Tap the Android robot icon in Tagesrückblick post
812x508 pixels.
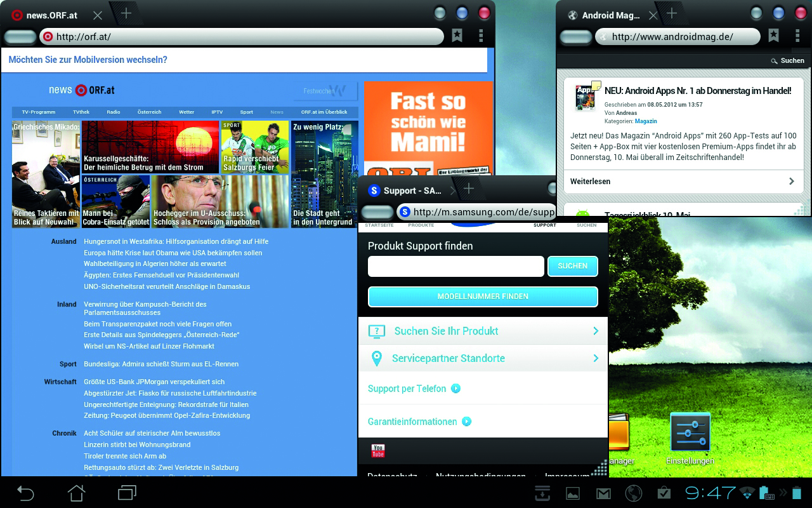click(583, 213)
